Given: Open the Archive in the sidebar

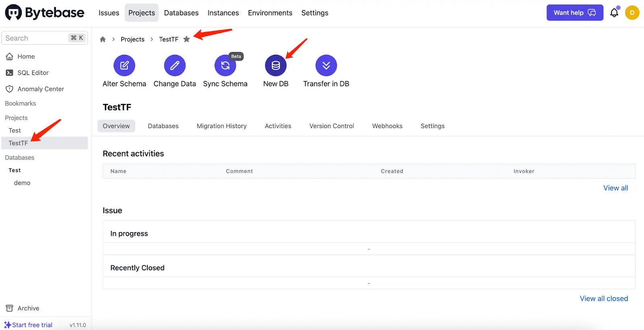Looking at the screenshot, I should point(28,308).
